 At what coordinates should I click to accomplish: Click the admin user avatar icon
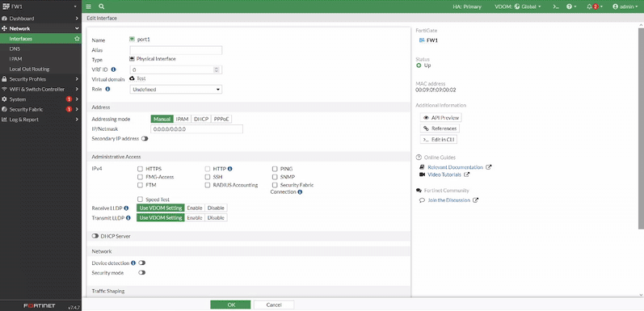click(615, 6)
